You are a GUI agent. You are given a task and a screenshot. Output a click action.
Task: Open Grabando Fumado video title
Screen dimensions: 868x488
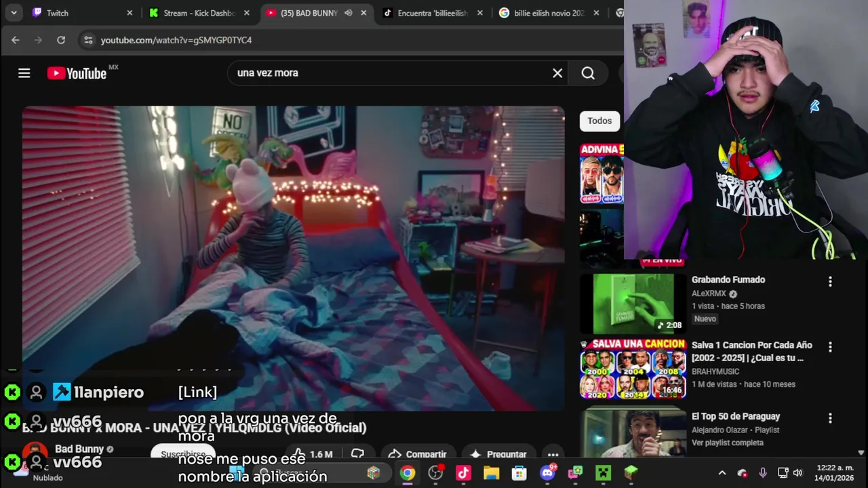(728, 280)
